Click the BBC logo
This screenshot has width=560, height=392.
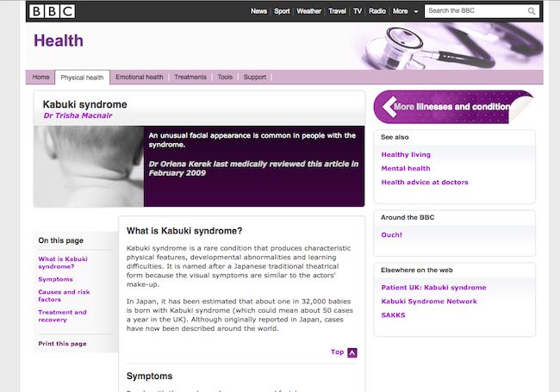pos(52,11)
